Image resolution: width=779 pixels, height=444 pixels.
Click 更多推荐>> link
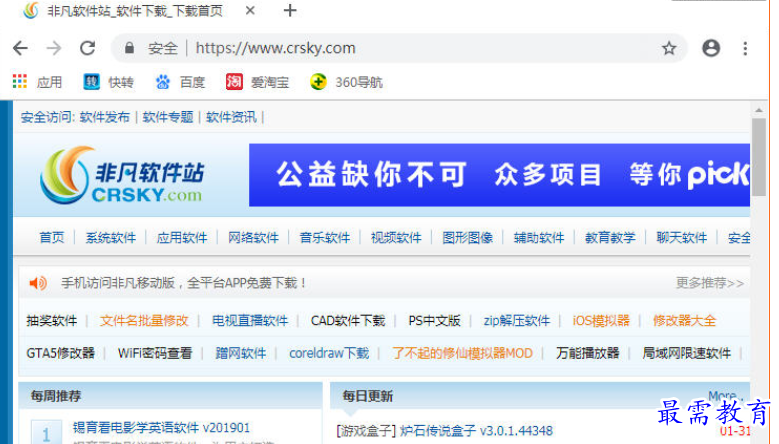[709, 283]
